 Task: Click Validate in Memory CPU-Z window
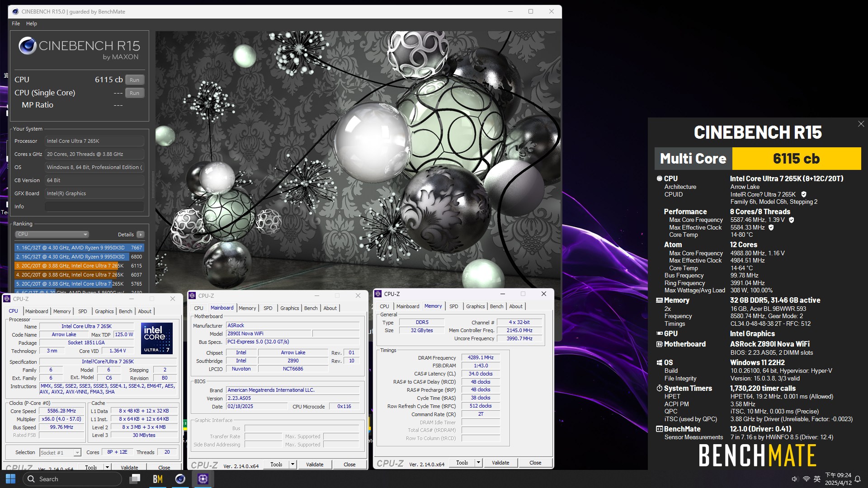[x=500, y=463]
